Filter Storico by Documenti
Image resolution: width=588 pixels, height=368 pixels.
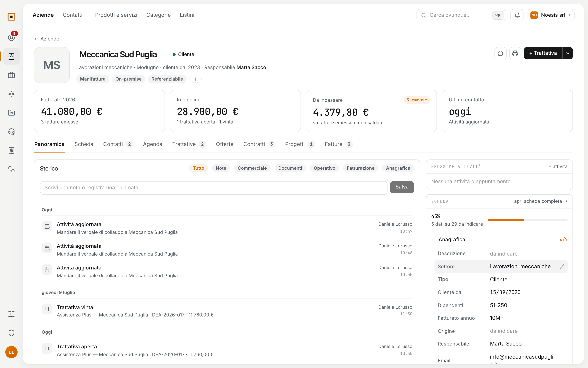point(290,168)
